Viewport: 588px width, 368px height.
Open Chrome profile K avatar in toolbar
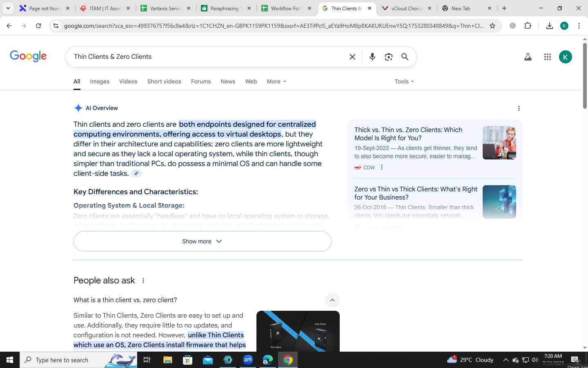click(564, 26)
